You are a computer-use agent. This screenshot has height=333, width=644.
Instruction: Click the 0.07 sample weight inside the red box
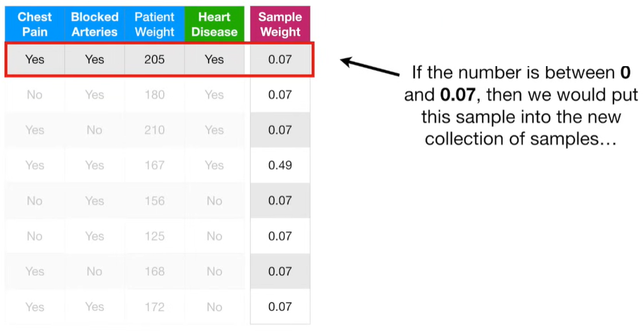(x=280, y=60)
